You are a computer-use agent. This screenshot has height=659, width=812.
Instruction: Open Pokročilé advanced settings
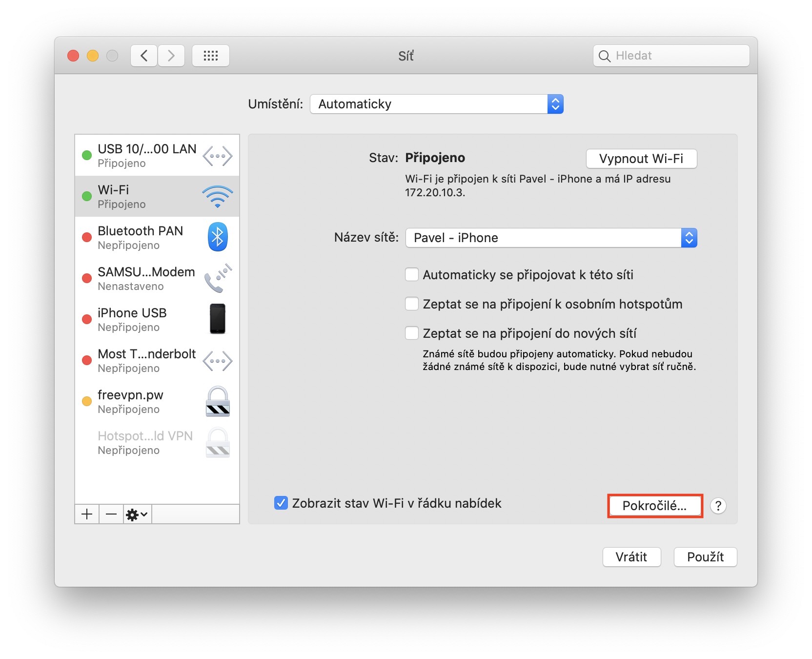click(654, 506)
